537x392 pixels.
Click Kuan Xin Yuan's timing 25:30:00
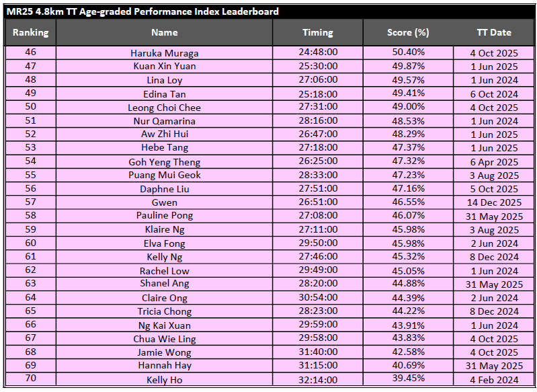317,67
